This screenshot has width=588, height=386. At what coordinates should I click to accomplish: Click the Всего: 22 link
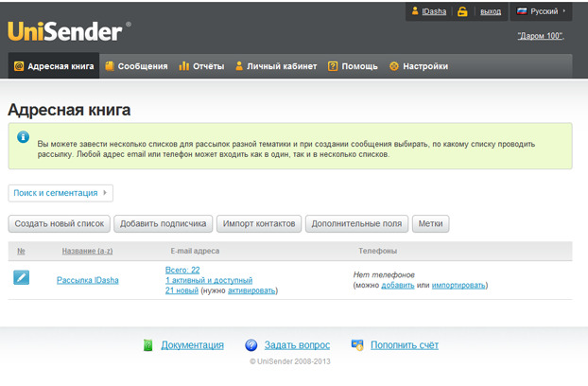click(x=182, y=270)
